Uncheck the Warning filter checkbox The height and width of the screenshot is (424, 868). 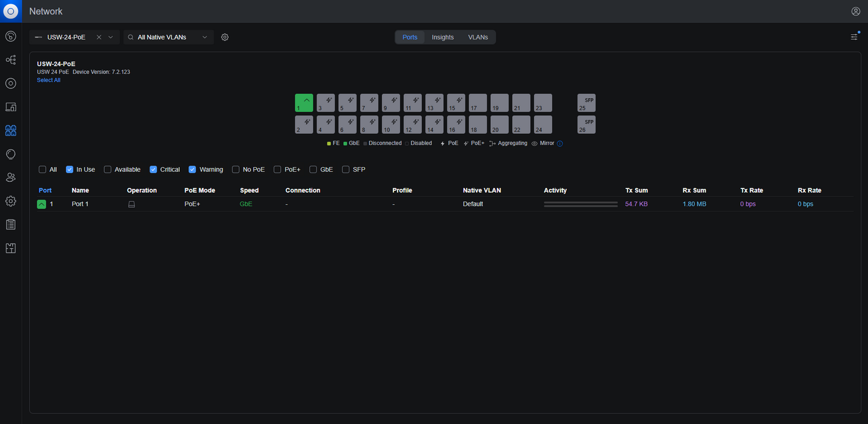click(192, 170)
